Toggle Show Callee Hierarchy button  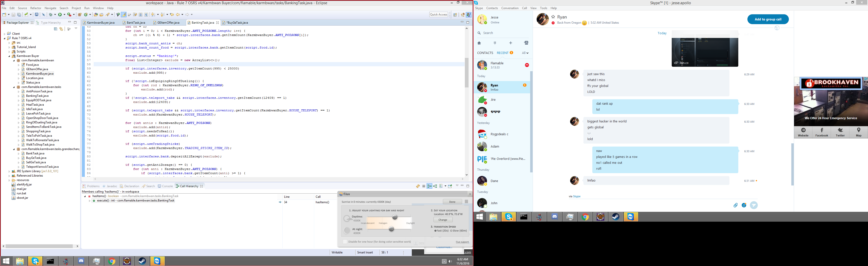435,186
